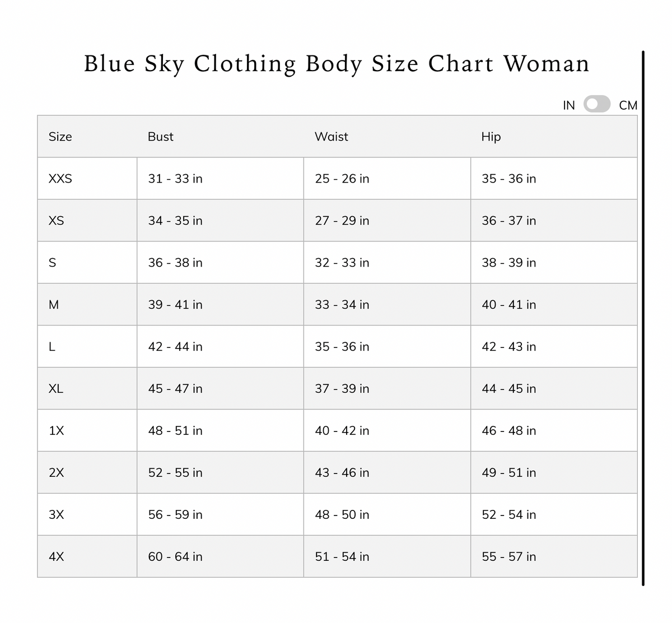Click the 1X bust value 48 - 51 in
The height and width of the screenshot is (623, 672).
(175, 431)
